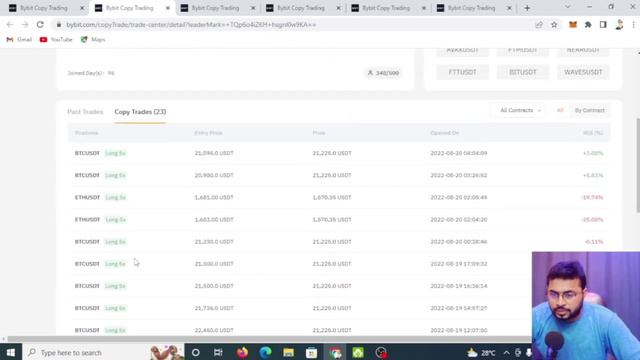Open the Gmail bookmark
This screenshot has height=360, width=640.
point(19,40)
